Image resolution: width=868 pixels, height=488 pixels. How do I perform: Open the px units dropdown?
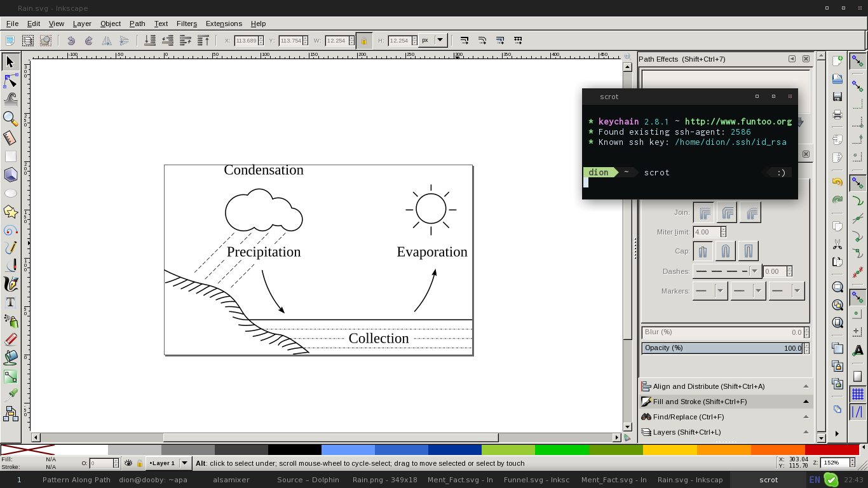433,40
